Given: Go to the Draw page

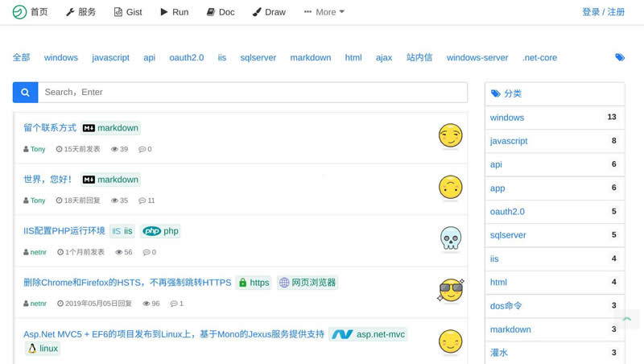Looking at the screenshot, I should tap(269, 12).
